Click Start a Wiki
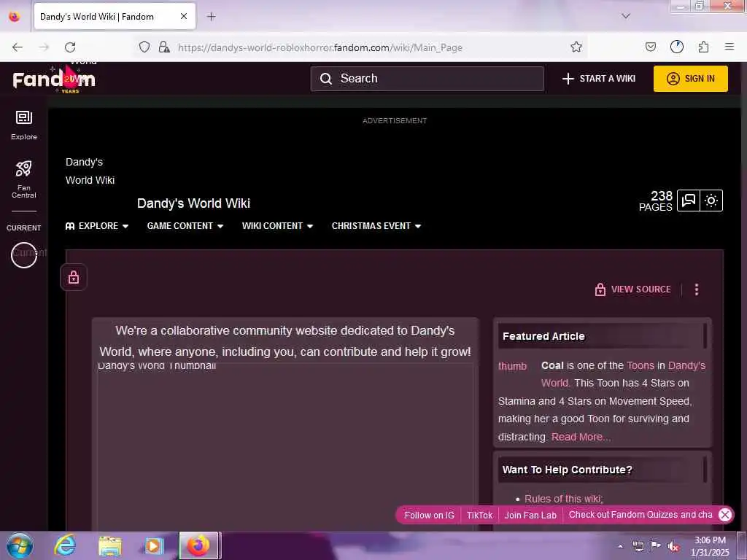Image resolution: width=747 pixels, height=560 pixels. pos(599,79)
